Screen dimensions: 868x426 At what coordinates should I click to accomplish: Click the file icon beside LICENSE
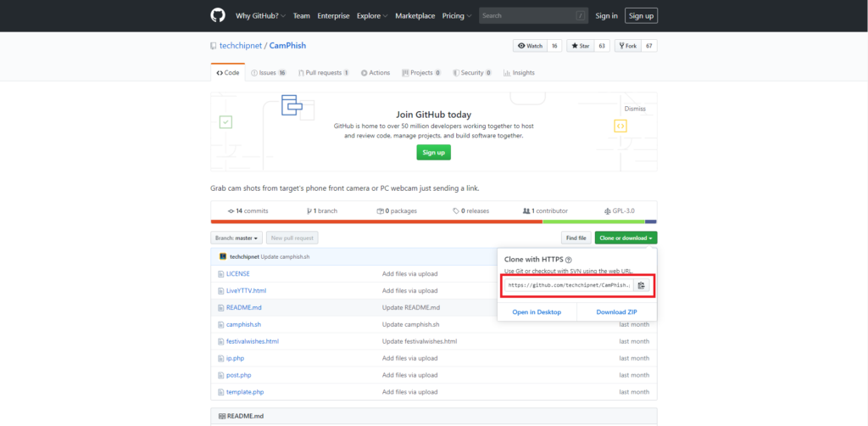coord(221,273)
